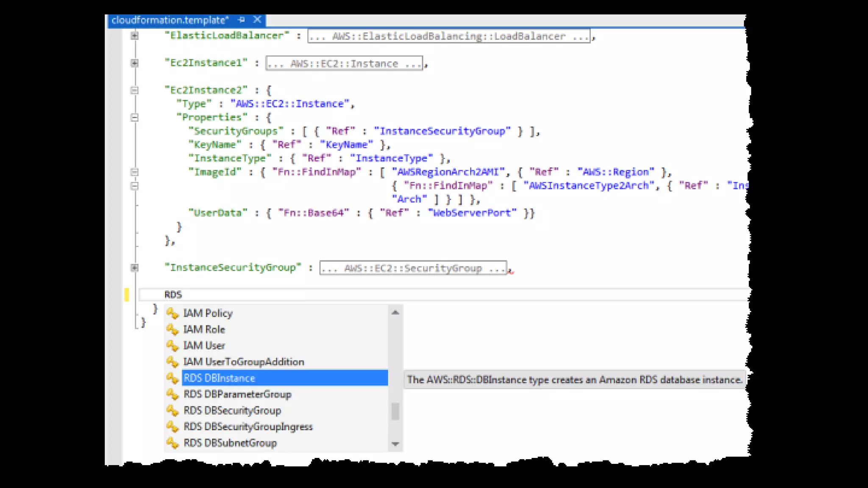Expand the Ec2Instance1 code block
This screenshot has height=488, width=868.
coord(134,63)
